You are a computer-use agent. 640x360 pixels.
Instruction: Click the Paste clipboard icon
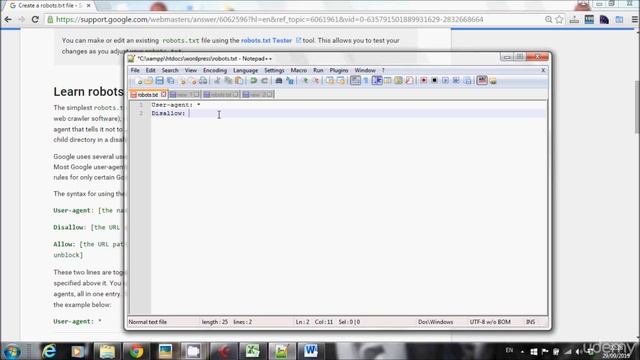[x=239, y=81]
